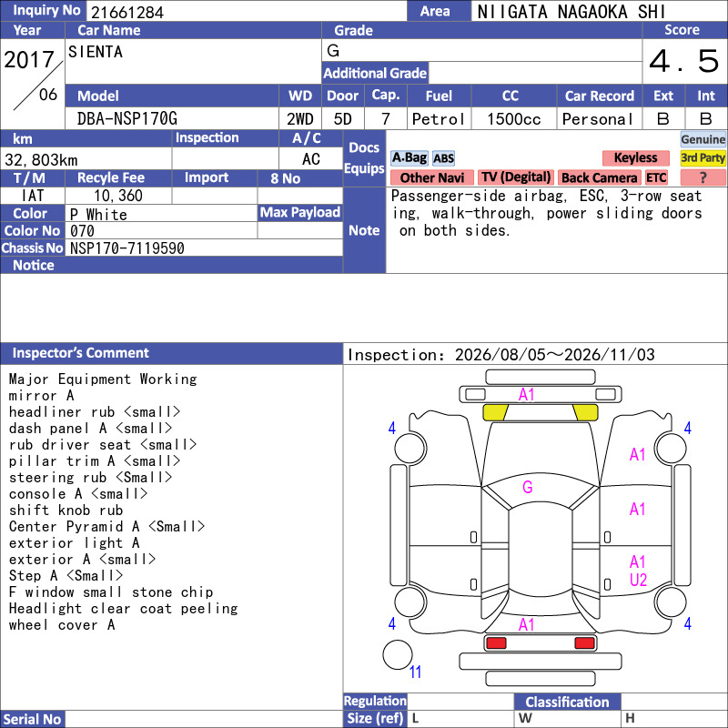Toggle the 3rd Party legend label
Image resolution: width=728 pixels, height=728 pixels.
[703, 157]
